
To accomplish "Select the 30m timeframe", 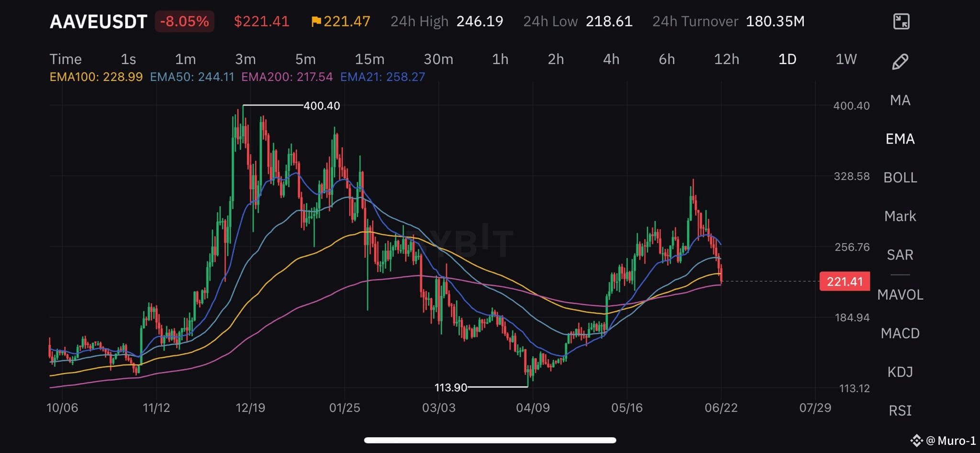I will (438, 59).
